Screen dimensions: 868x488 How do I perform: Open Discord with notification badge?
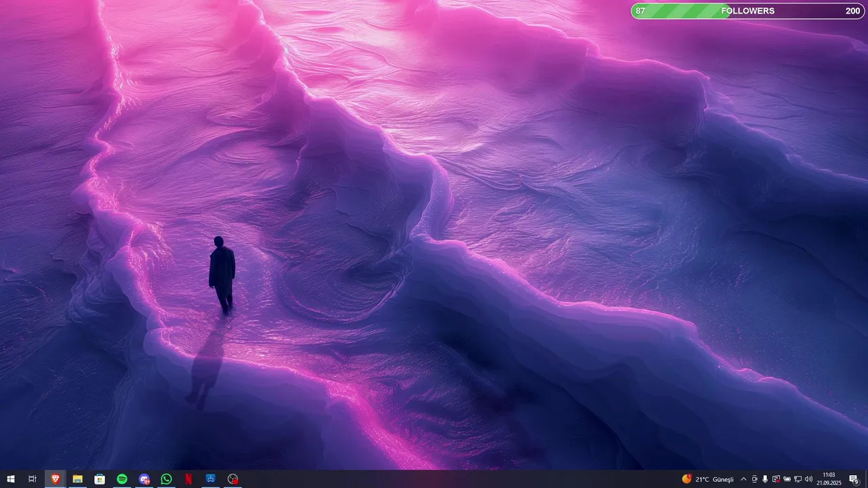point(144,479)
